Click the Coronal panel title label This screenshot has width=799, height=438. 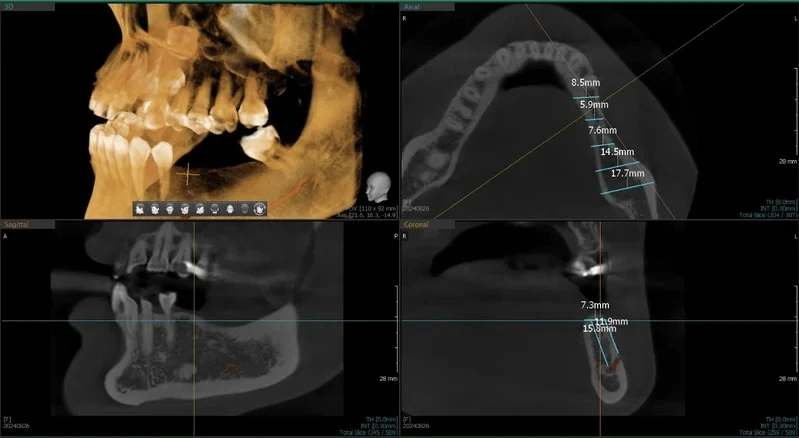point(418,226)
